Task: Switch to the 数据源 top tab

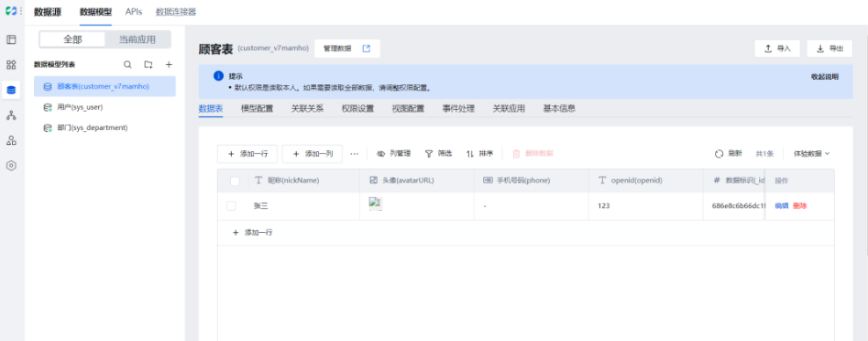Action: coord(48,12)
